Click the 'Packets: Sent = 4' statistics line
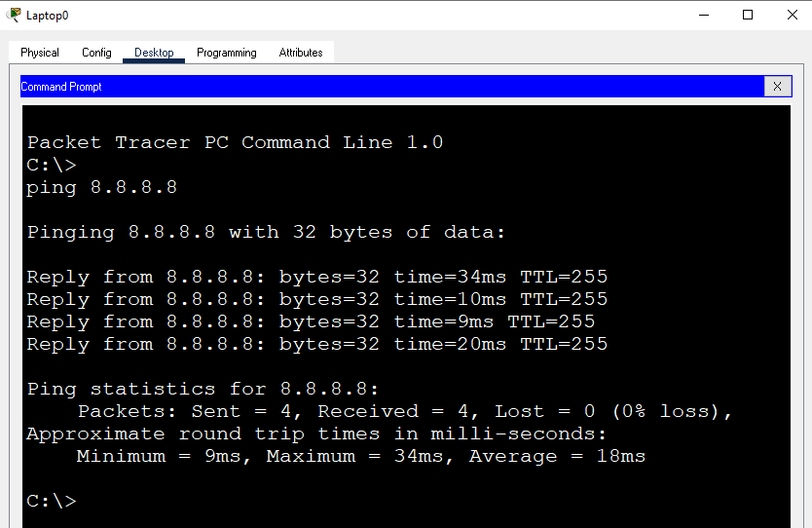The height and width of the screenshot is (528, 812). coord(405,411)
